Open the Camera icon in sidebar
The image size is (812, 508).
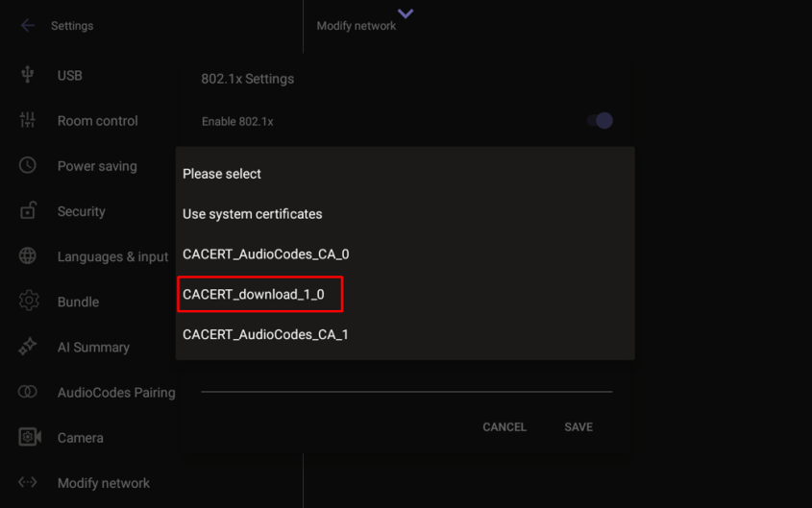29,437
